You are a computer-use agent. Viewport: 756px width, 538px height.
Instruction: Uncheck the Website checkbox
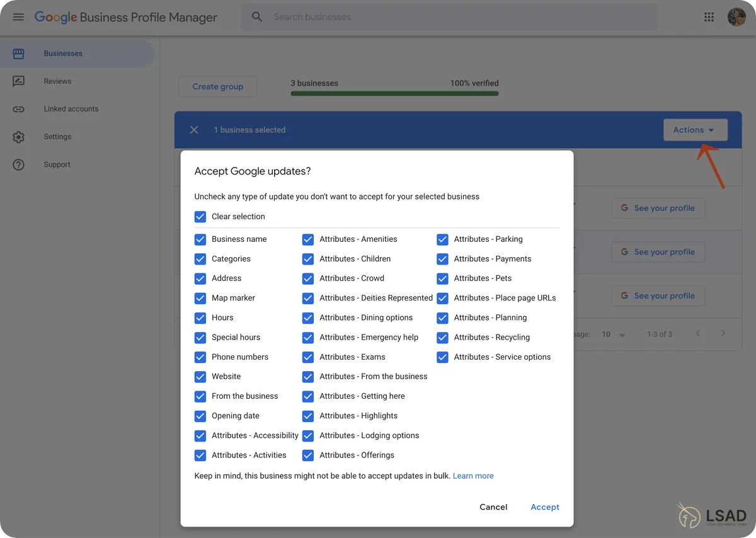200,377
